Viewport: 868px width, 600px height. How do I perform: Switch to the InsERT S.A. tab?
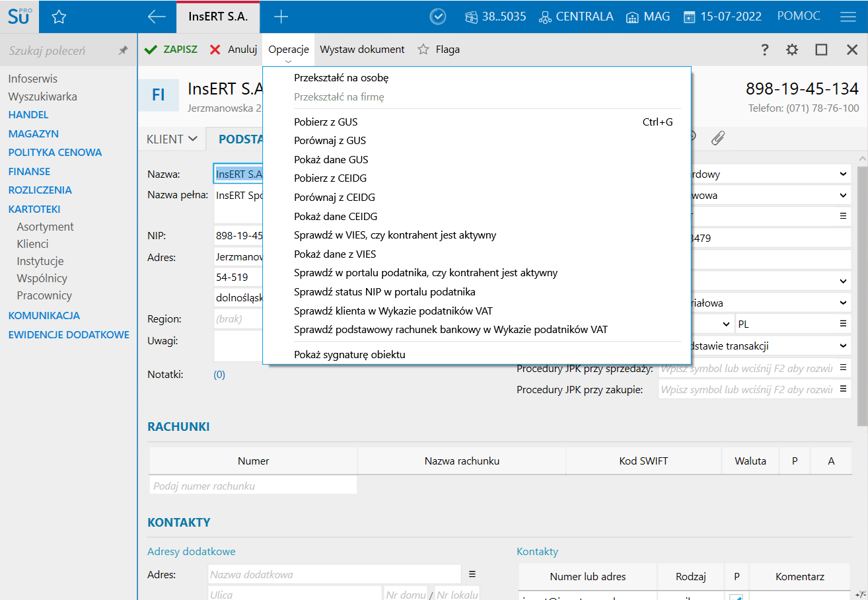(x=218, y=17)
